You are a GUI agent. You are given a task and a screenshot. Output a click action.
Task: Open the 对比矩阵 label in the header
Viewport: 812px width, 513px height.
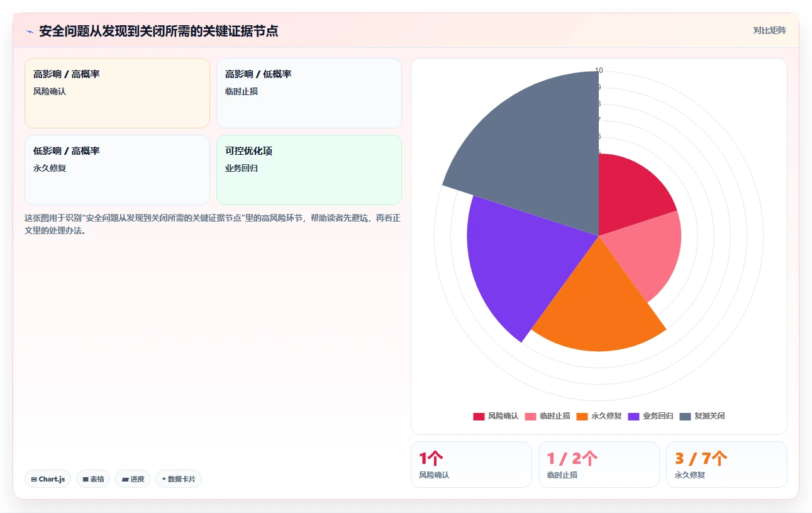click(x=770, y=30)
